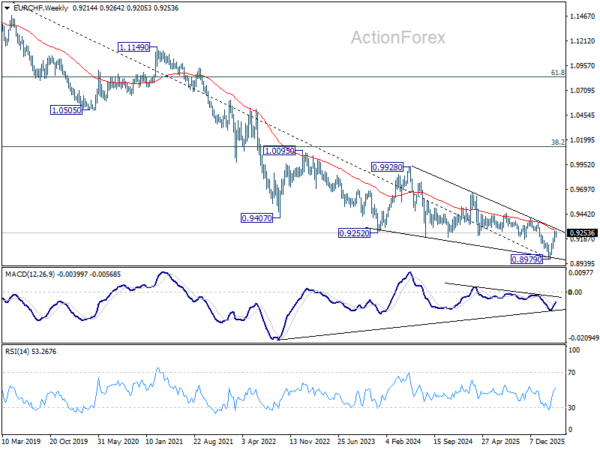Click the 38.2 Fibonacci level label
The image size is (600, 450).
(x=558, y=142)
